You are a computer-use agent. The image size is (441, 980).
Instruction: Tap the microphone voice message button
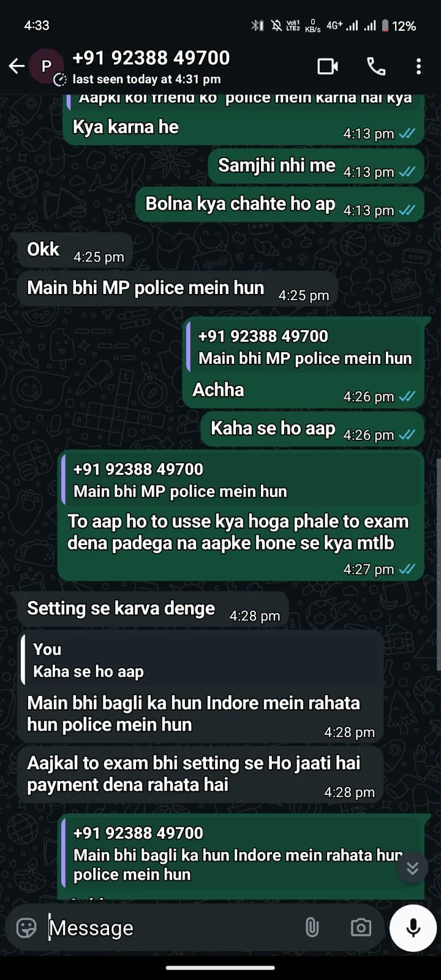pyautogui.click(x=413, y=928)
